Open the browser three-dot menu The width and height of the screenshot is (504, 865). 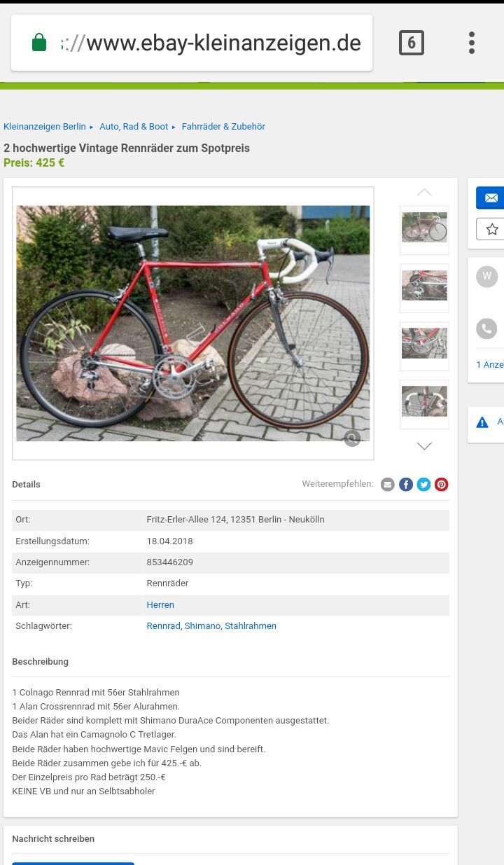click(x=472, y=43)
